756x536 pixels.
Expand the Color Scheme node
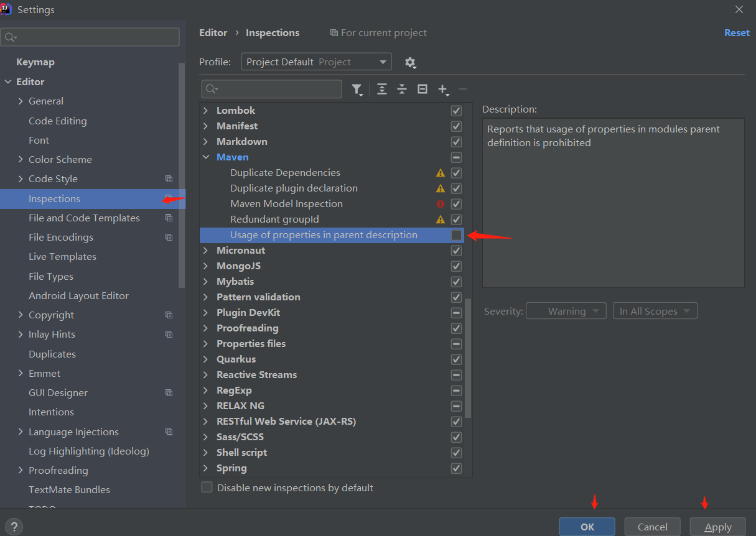[x=21, y=160]
